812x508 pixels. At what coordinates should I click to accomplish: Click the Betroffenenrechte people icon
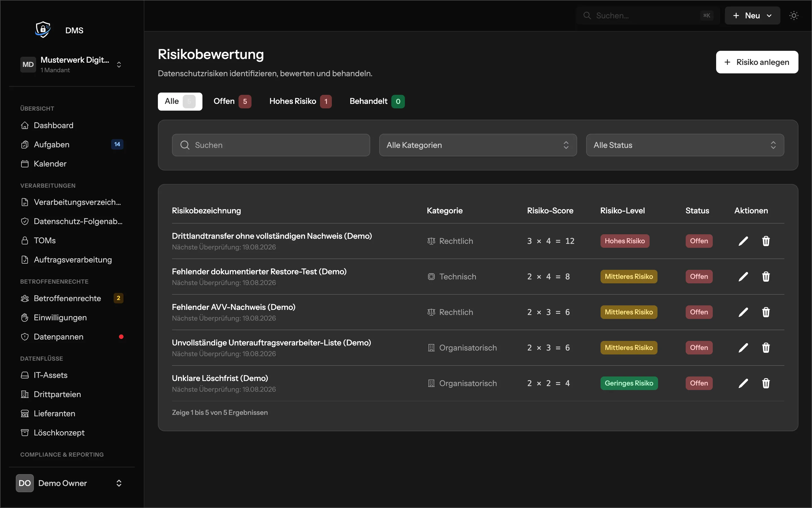(x=25, y=298)
